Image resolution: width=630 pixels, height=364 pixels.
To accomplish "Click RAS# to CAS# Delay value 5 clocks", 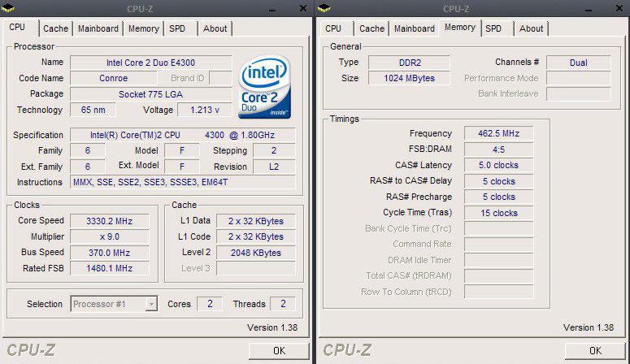I will (498, 181).
